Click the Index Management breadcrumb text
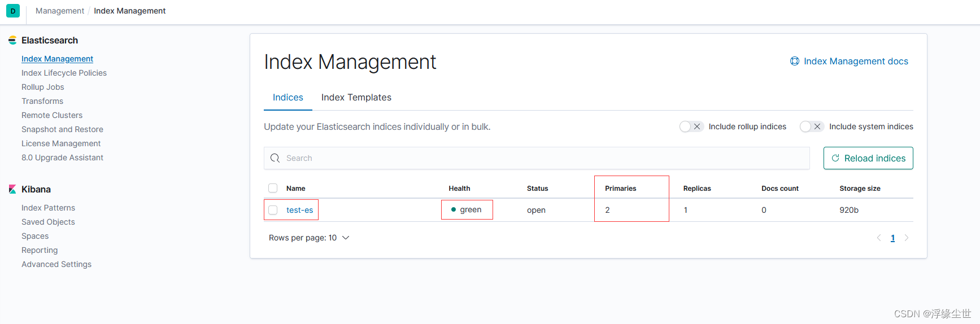 130,11
